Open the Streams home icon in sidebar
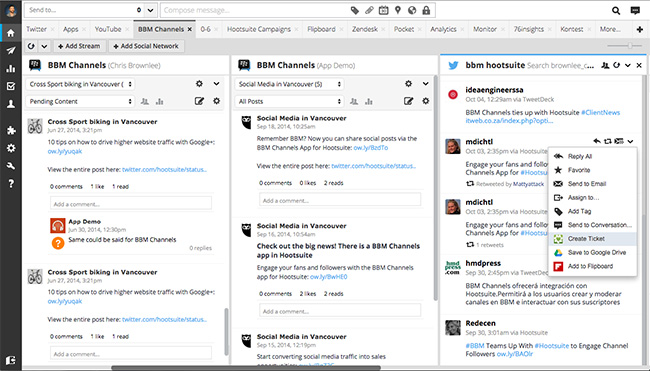This screenshot has height=371, width=650. [x=11, y=33]
